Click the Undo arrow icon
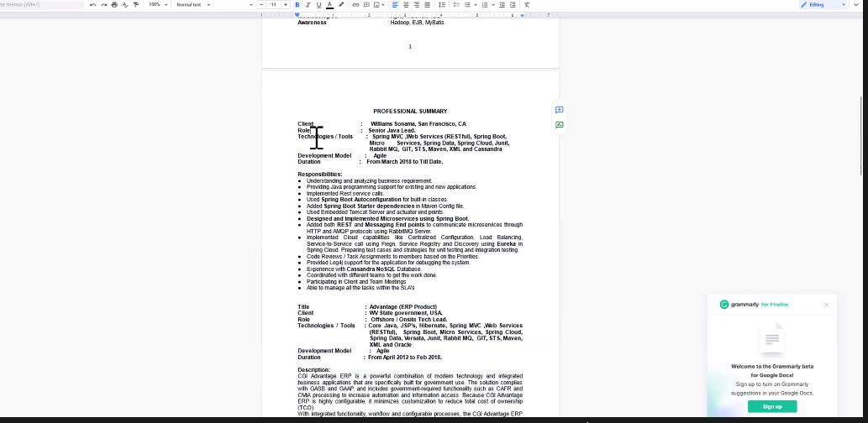Screen dimensions: 868x423 (92, 4)
